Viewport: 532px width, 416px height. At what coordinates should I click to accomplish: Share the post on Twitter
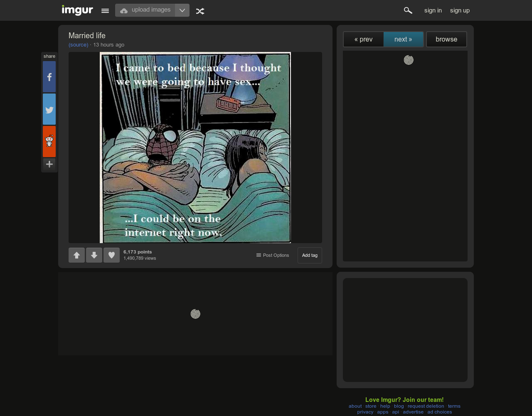tap(49, 109)
